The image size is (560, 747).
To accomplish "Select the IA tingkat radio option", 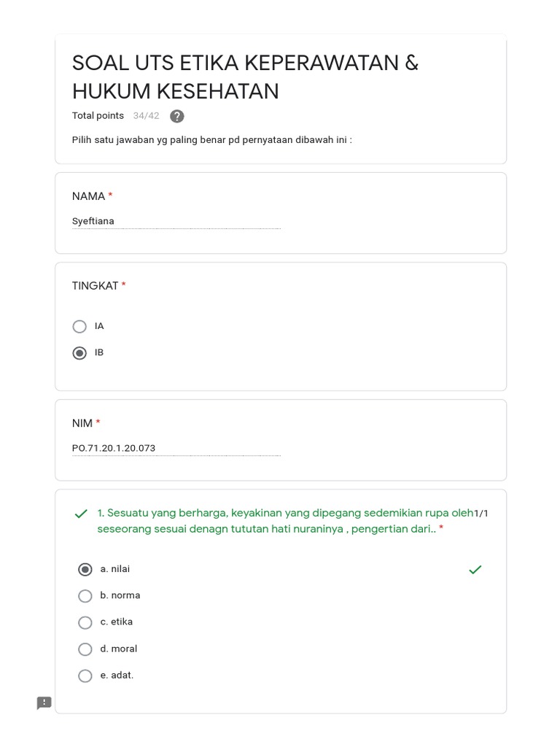I will [x=80, y=326].
